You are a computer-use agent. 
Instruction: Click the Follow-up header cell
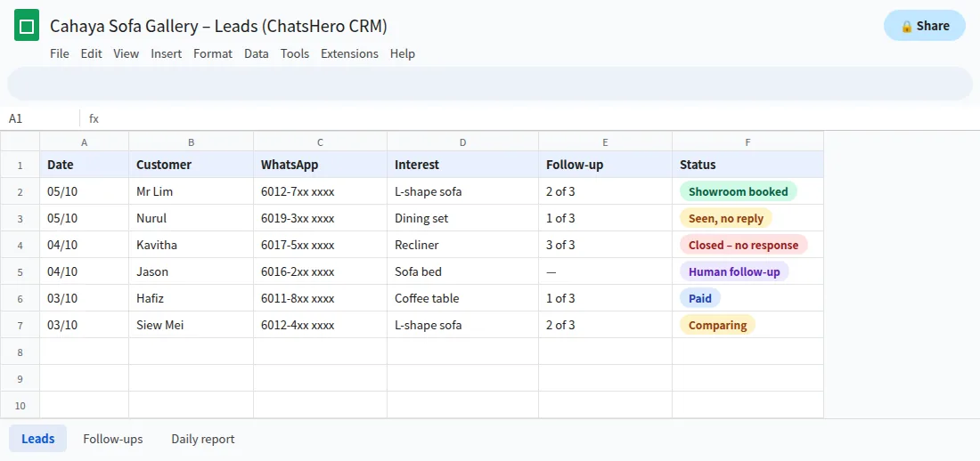606,165
